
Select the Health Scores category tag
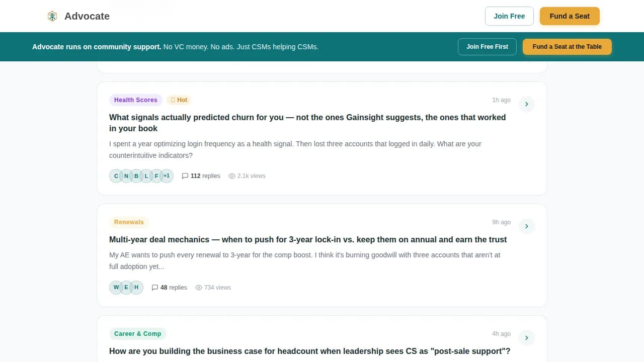[x=135, y=100]
